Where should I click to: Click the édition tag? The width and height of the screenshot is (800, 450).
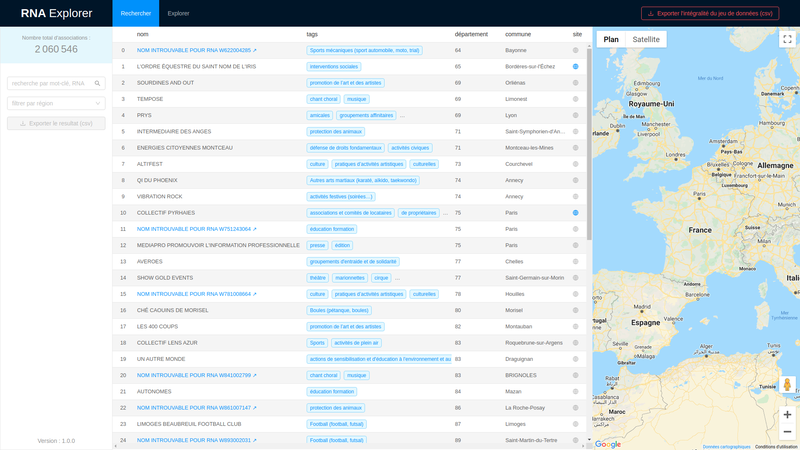coord(342,245)
